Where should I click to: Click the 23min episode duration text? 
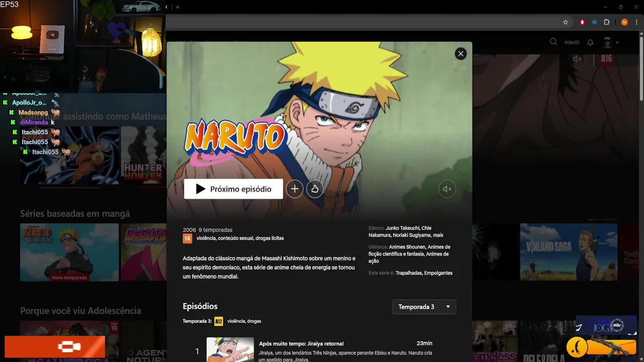pyautogui.click(x=424, y=343)
